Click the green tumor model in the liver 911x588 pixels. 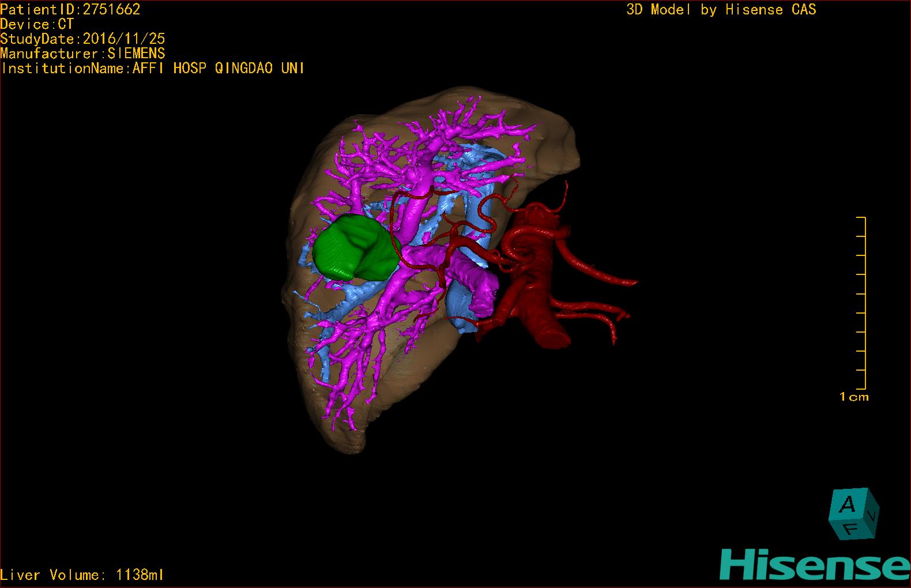357,247
